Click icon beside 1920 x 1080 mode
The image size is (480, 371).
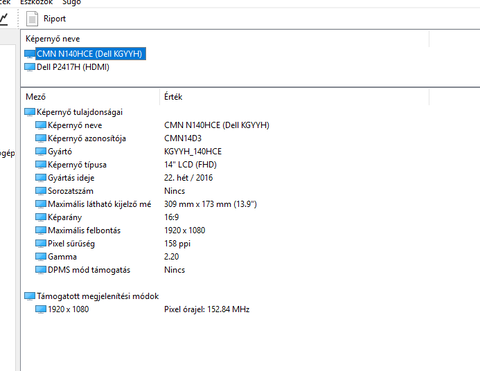(41, 310)
